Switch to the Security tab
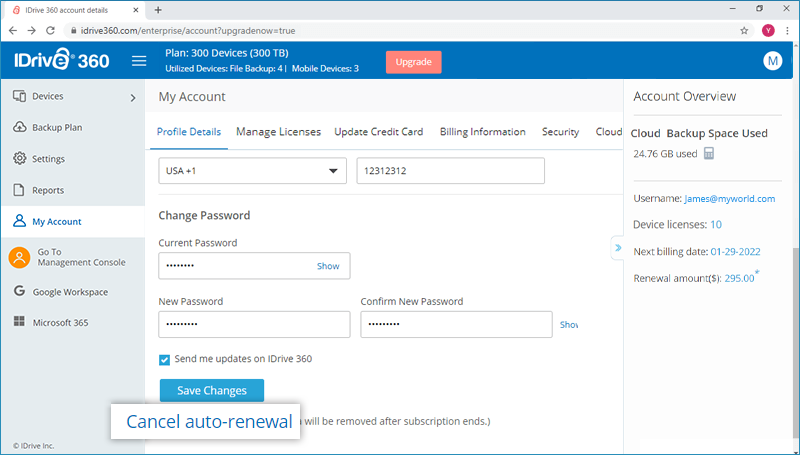Screen dimensions: 800x455 pyautogui.click(x=560, y=132)
